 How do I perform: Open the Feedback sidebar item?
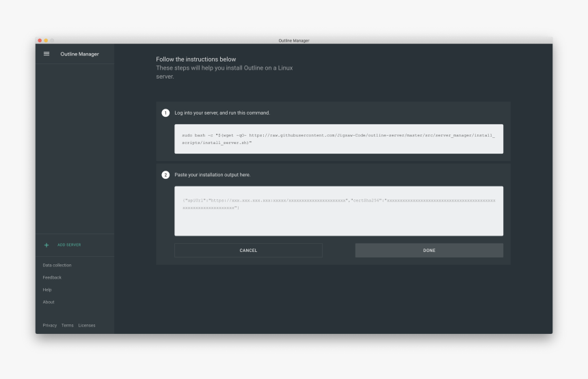[52, 277]
